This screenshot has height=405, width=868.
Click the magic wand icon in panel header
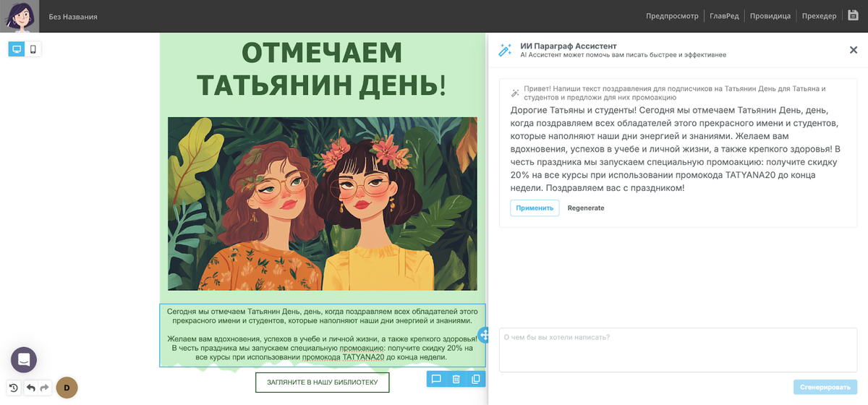point(505,50)
